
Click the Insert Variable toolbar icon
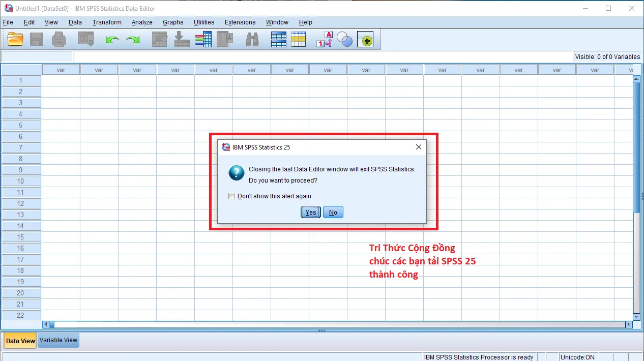click(x=299, y=39)
